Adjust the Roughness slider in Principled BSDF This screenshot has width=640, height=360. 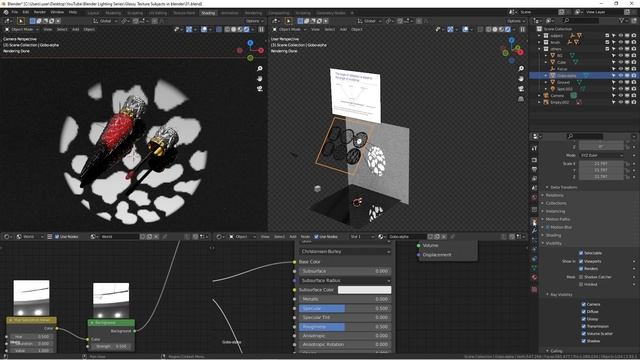[x=345, y=327]
